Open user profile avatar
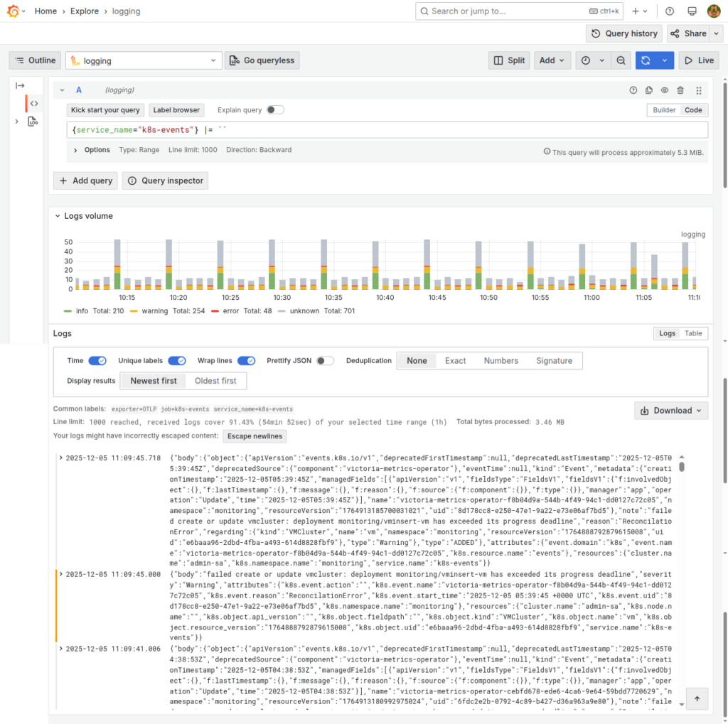Image resolution: width=728 pixels, height=724 pixels. pyautogui.click(x=714, y=11)
